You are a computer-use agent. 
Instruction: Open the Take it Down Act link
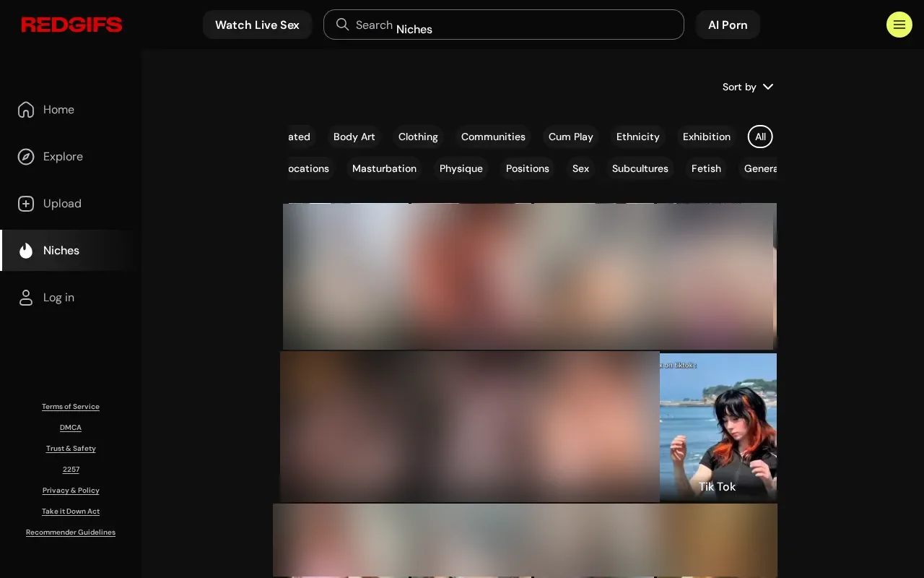click(x=71, y=512)
